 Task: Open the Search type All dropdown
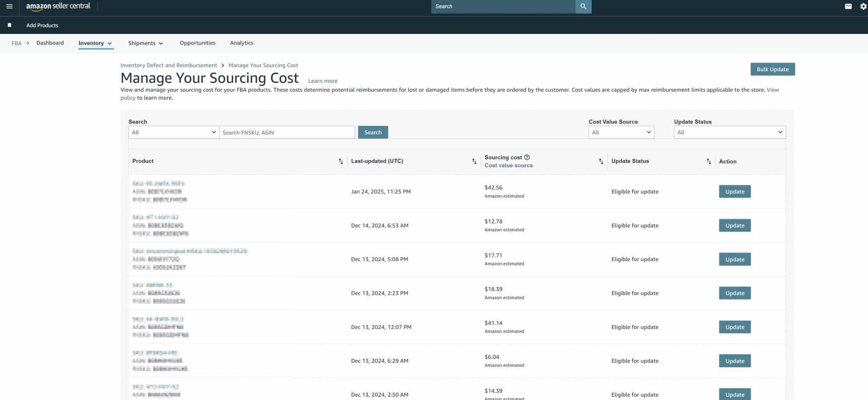174,132
